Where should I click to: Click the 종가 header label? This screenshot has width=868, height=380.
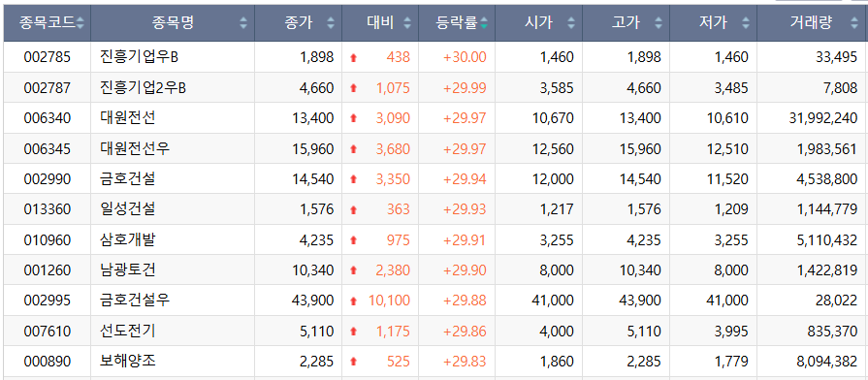point(299,23)
